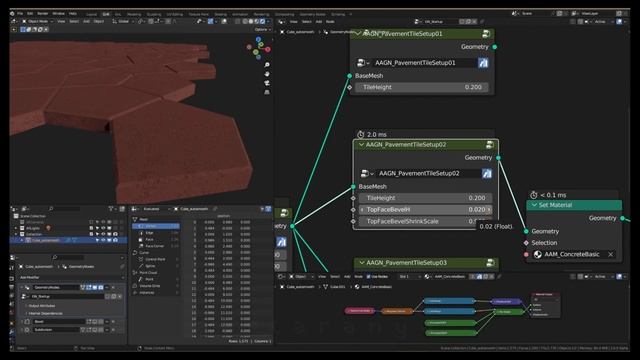
Task: Select Face Corner domain in spreadsheet
Action: click(x=156, y=246)
